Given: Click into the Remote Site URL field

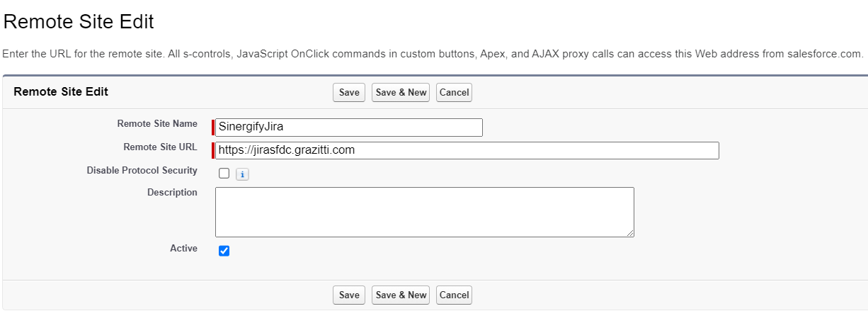Looking at the screenshot, I should 467,150.
